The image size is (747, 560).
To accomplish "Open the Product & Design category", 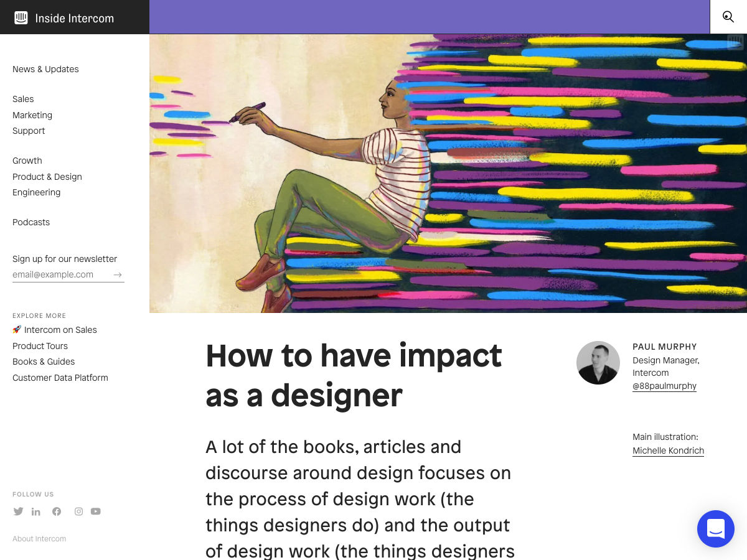I will [47, 177].
